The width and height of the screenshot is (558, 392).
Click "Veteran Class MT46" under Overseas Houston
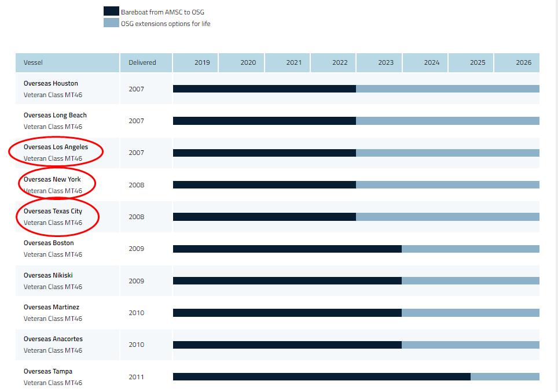click(x=53, y=95)
